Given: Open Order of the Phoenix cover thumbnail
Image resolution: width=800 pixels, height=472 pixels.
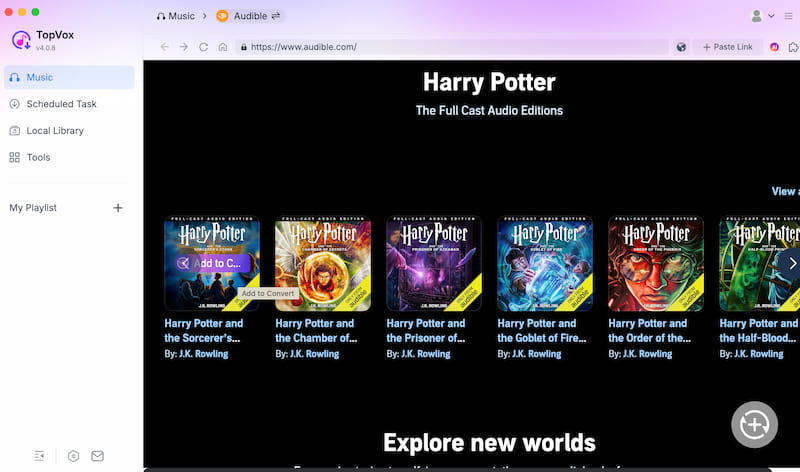Looking at the screenshot, I should (656, 264).
